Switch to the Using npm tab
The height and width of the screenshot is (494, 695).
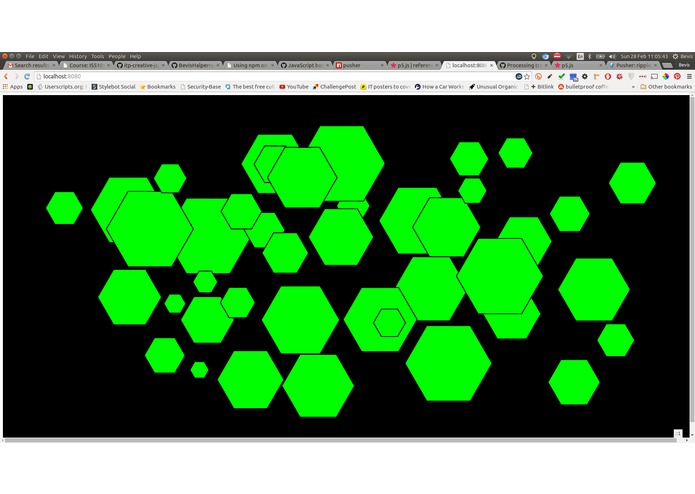click(249, 65)
